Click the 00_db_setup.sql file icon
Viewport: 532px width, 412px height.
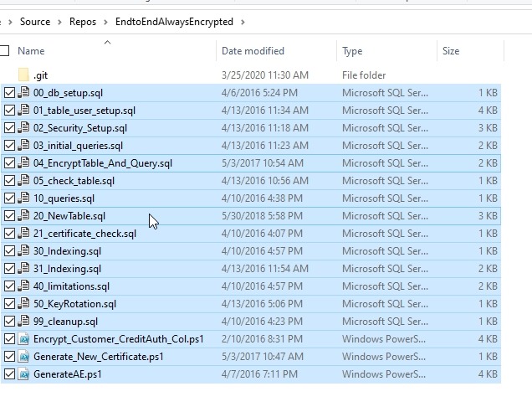[23, 93]
